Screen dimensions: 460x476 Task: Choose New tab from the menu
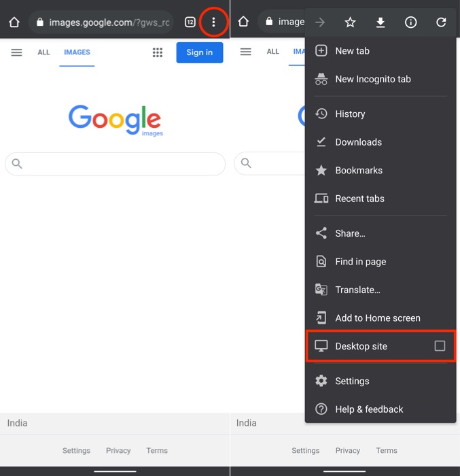(381, 51)
